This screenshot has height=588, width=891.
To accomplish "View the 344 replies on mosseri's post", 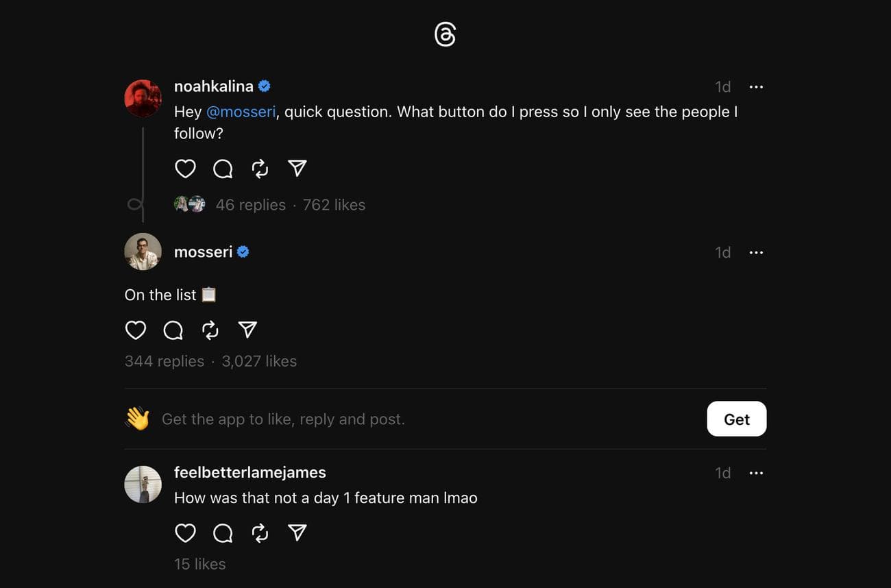I will (164, 360).
